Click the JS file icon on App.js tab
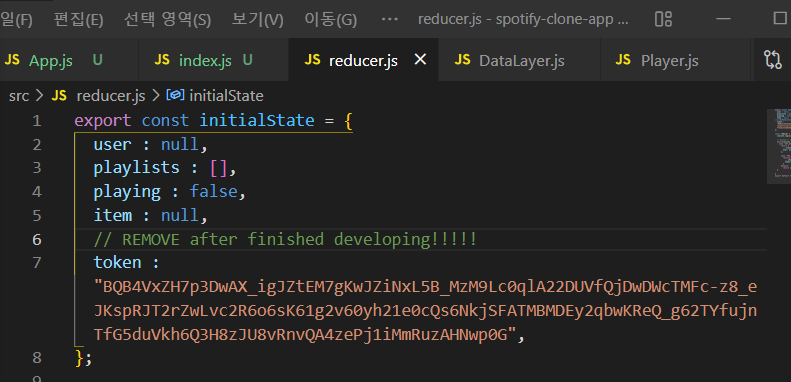Image resolution: width=791 pixels, height=382 pixels. click(x=12, y=60)
